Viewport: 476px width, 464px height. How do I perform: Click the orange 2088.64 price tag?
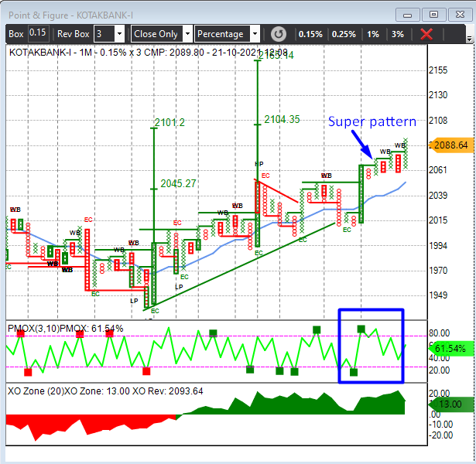[x=452, y=145]
